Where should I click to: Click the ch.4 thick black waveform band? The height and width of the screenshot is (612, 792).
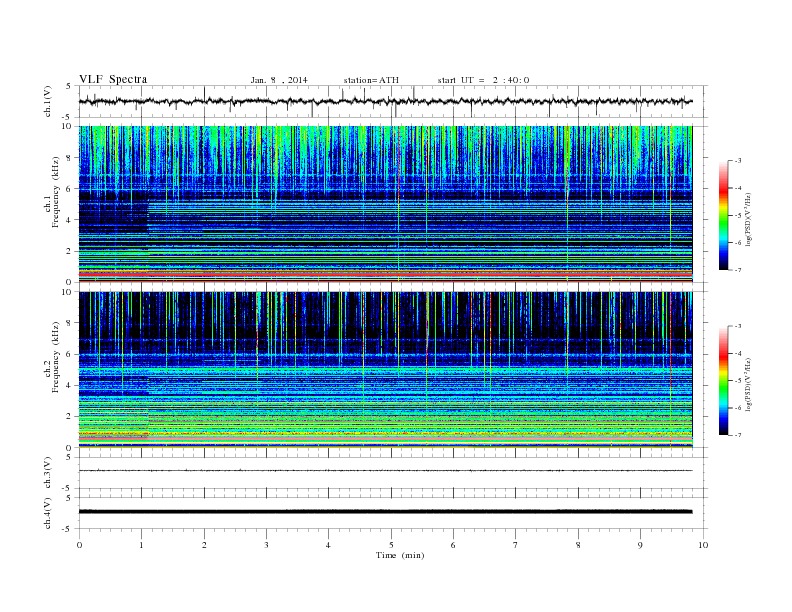(386, 512)
